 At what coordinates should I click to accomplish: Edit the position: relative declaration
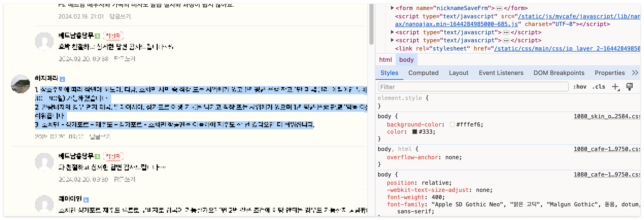coord(419,183)
